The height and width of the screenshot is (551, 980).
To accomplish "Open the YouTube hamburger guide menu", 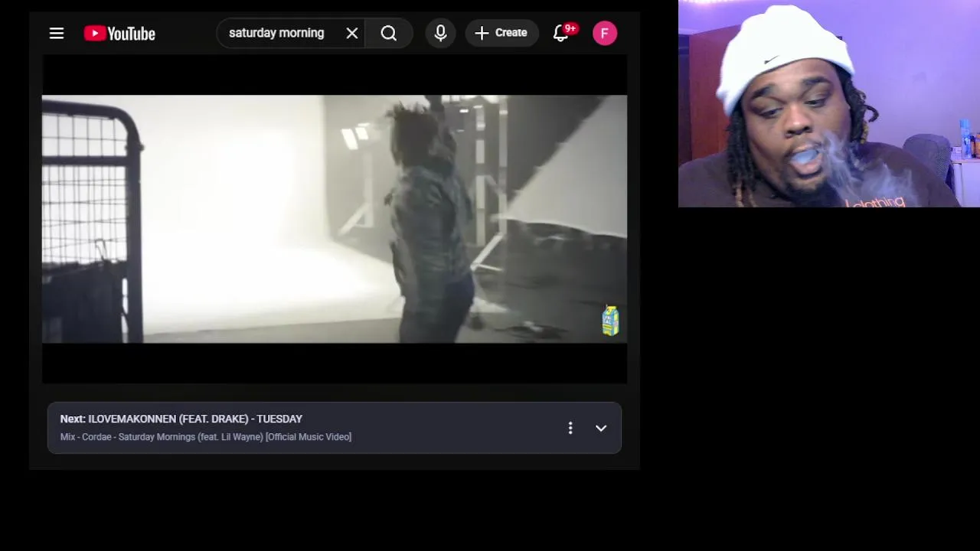I will [57, 34].
